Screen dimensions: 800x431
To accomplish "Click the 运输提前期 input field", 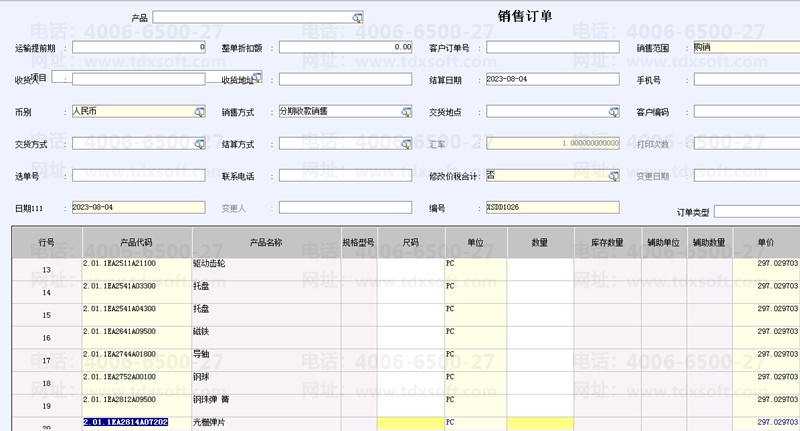I will [139, 47].
